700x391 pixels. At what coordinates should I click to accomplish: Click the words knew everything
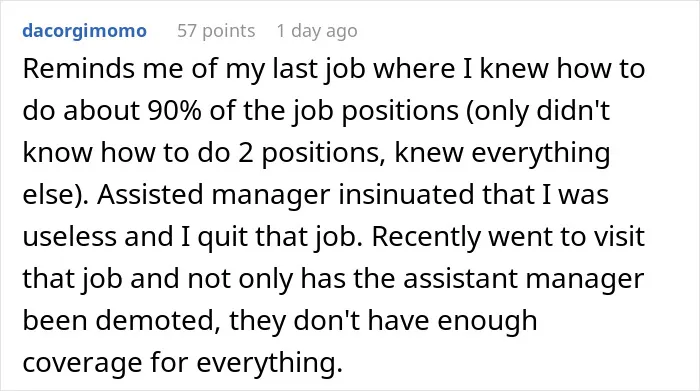502,154
